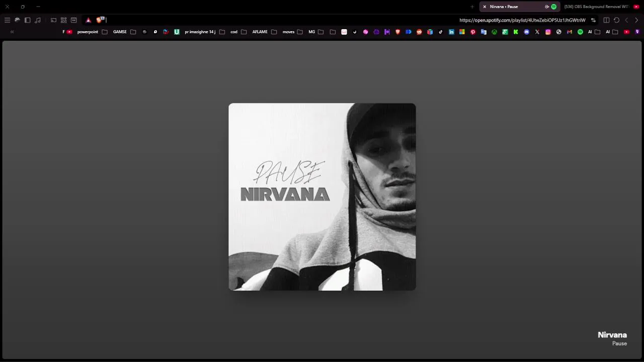Expand the cod bookmarks folder
Viewport: 644px width, 362px height.
238,32
